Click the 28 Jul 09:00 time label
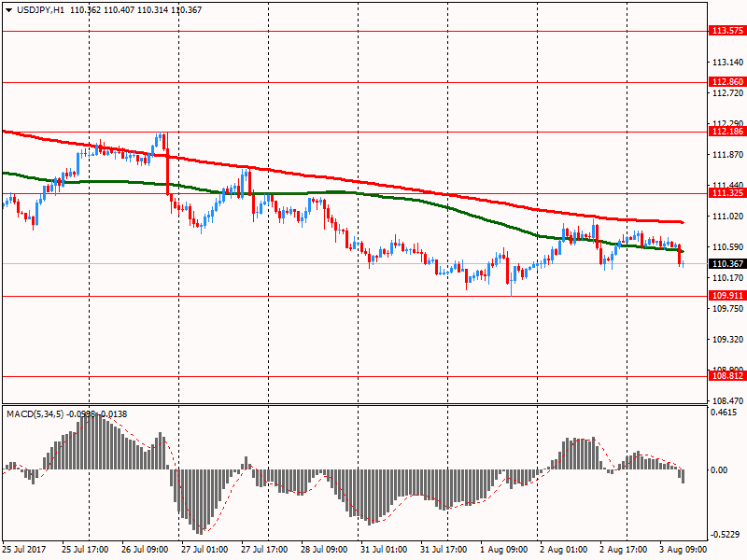 coord(324,550)
